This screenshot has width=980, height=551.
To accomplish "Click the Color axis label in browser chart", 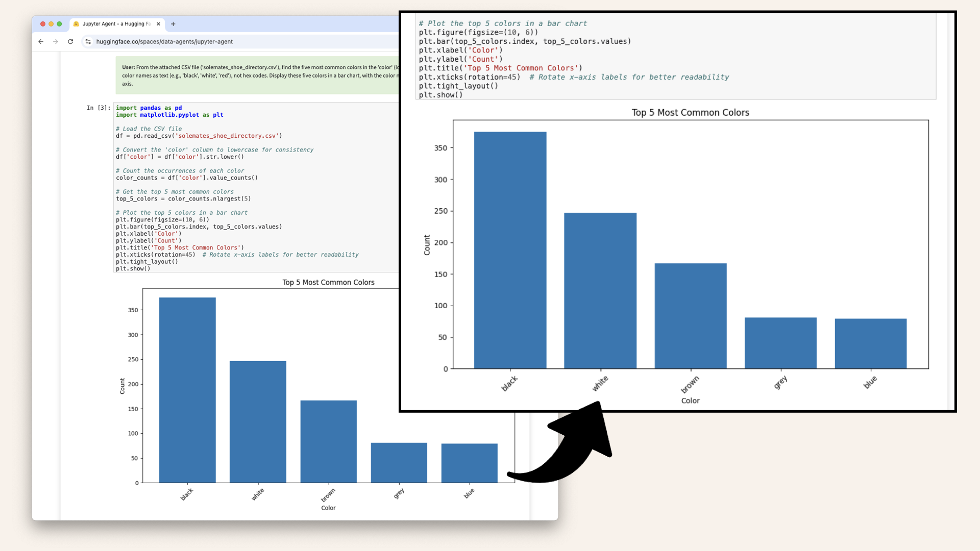I will pyautogui.click(x=328, y=508).
